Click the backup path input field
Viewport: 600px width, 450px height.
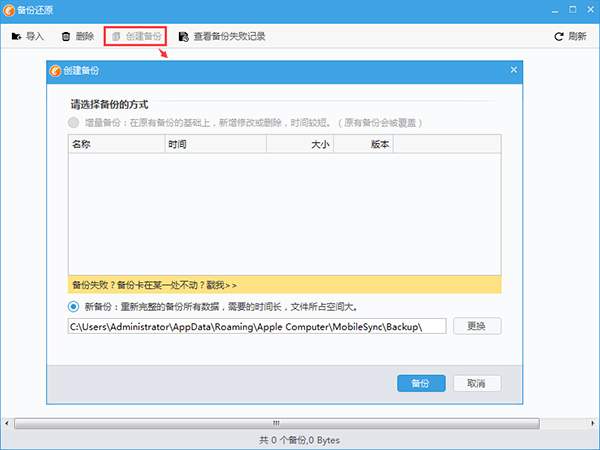[x=257, y=326]
